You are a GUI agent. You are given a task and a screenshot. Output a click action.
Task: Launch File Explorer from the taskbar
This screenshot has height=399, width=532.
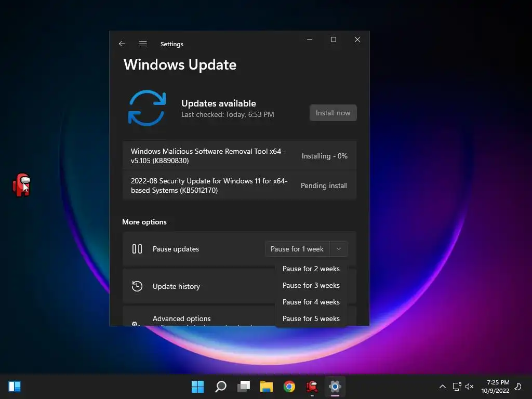[267, 387]
